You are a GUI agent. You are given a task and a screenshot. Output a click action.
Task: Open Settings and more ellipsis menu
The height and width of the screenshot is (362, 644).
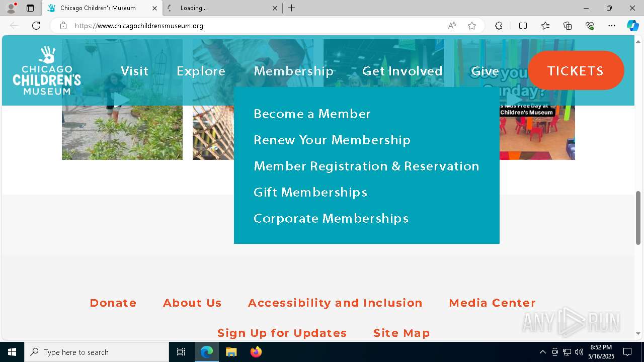pyautogui.click(x=612, y=26)
